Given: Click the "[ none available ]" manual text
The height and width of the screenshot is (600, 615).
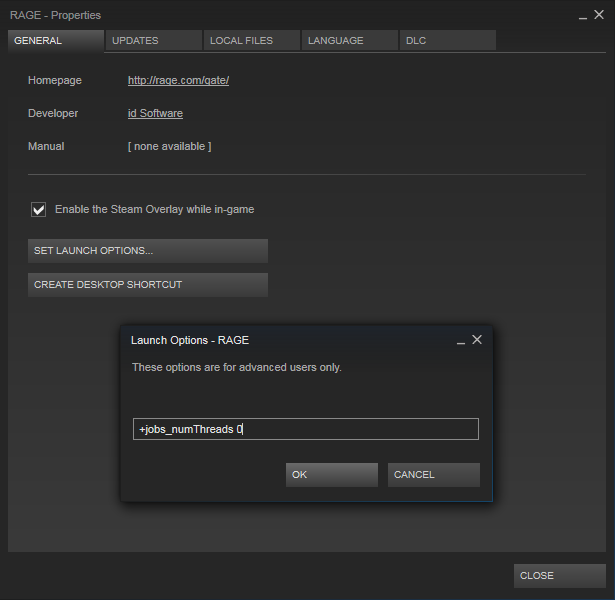Looking at the screenshot, I should point(169,146).
